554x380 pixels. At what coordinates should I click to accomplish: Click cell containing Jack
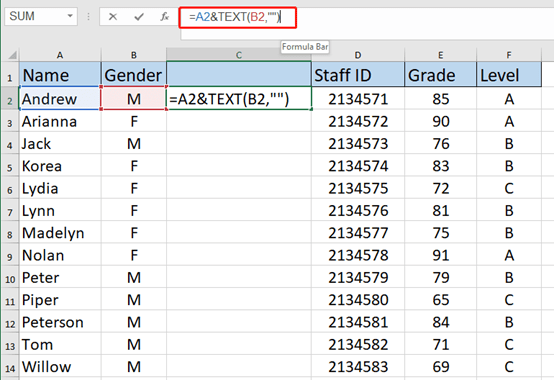coord(60,143)
